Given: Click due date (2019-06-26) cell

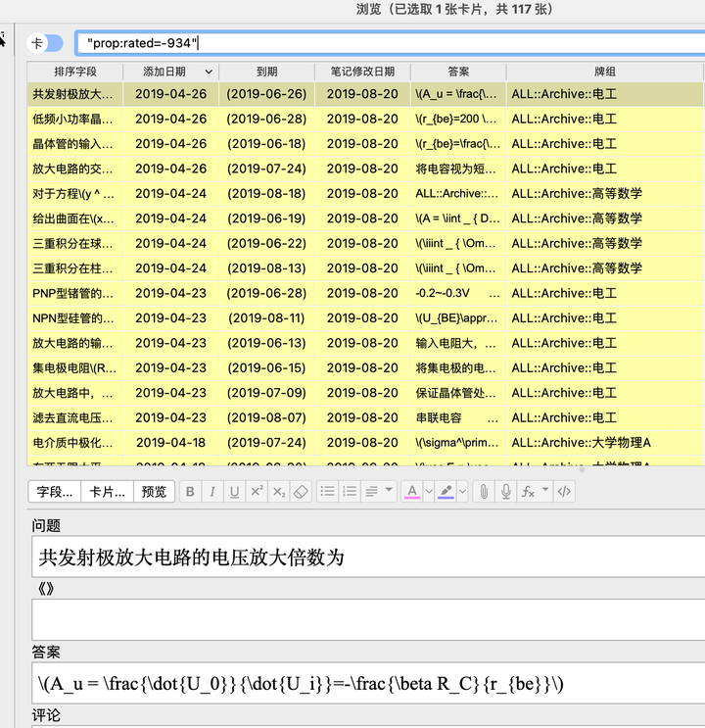Looking at the screenshot, I should pos(267,94).
